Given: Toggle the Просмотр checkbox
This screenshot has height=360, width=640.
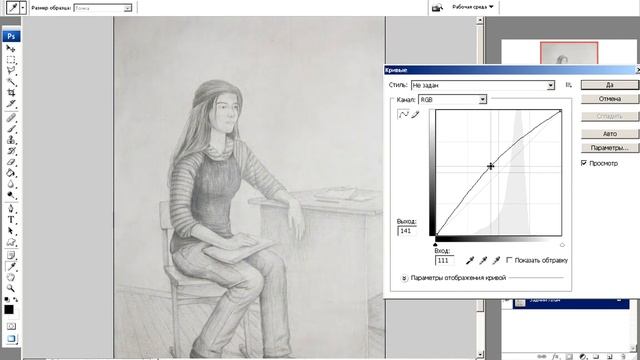Looking at the screenshot, I should pyautogui.click(x=584, y=163).
